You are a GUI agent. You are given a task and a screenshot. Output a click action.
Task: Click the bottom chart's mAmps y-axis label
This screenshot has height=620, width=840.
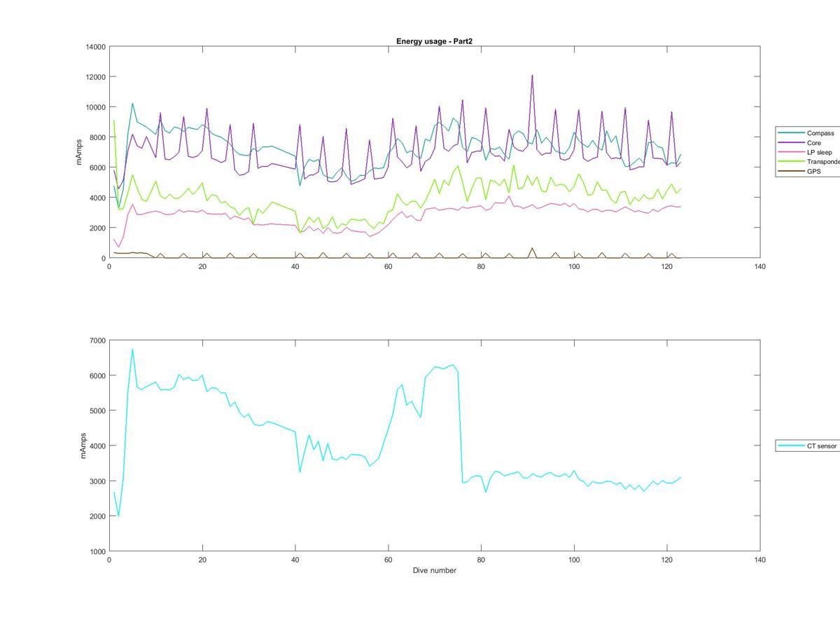[83, 446]
